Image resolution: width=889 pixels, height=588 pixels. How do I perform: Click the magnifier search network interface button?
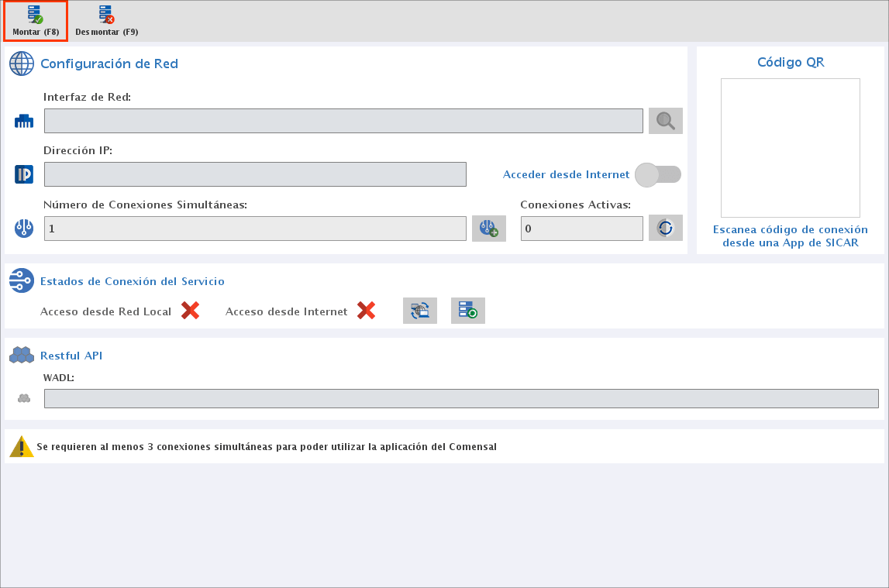point(665,121)
